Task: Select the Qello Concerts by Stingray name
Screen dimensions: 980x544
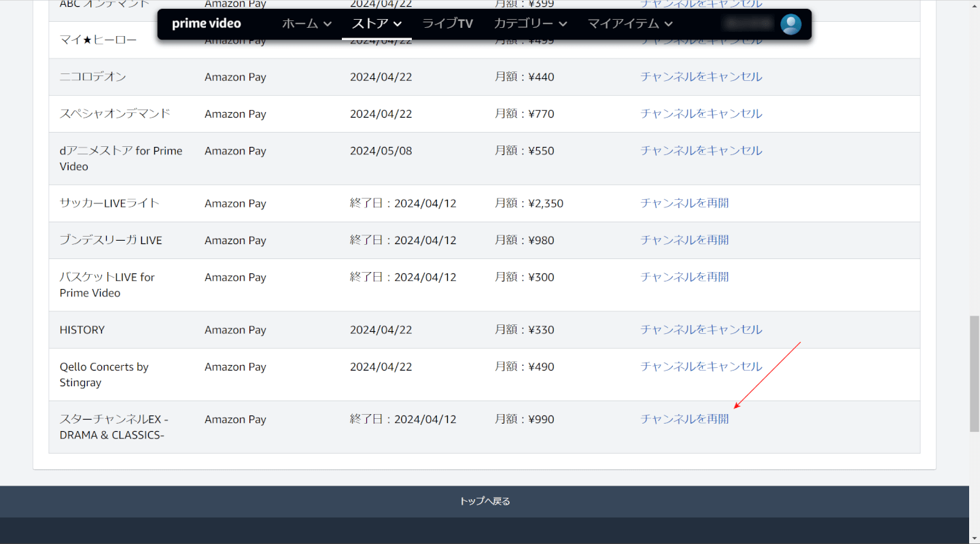Action: (x=104, y=375)
